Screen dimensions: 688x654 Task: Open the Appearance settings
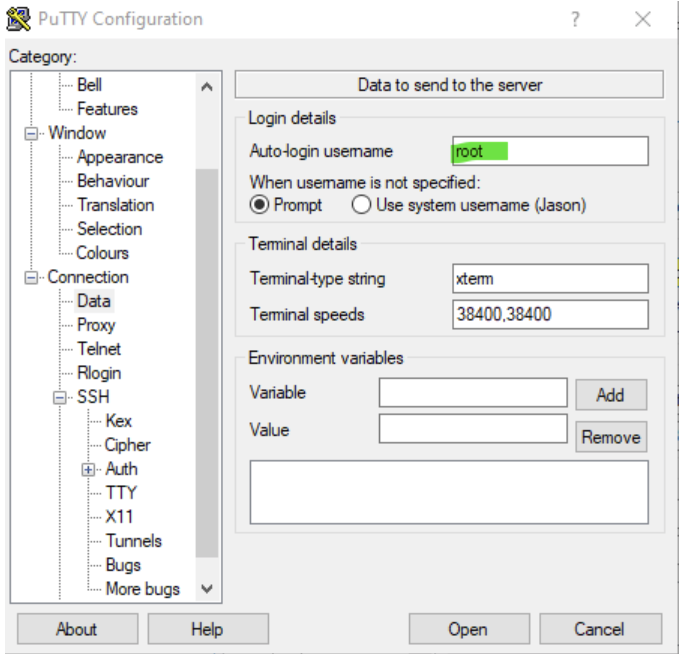[120, 157]
